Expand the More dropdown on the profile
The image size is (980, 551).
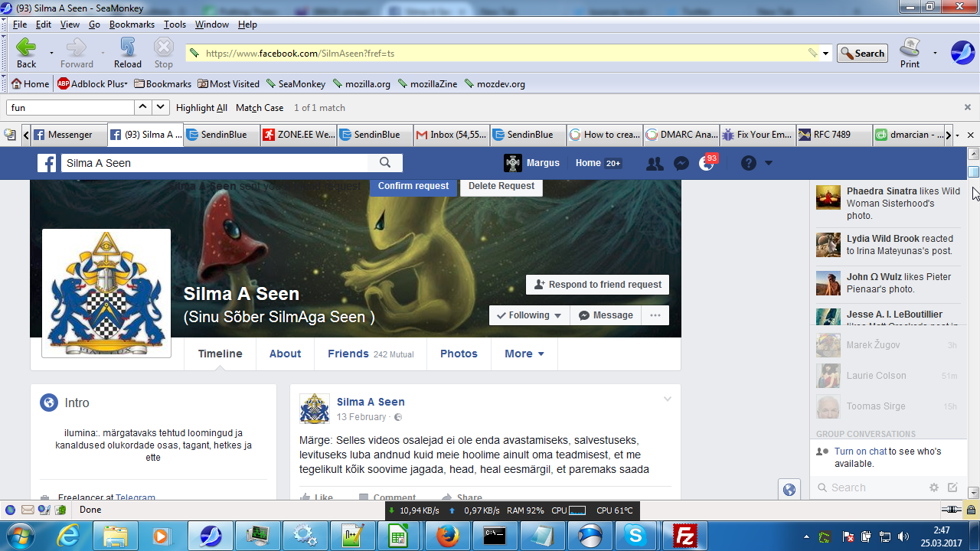point(524,354)
